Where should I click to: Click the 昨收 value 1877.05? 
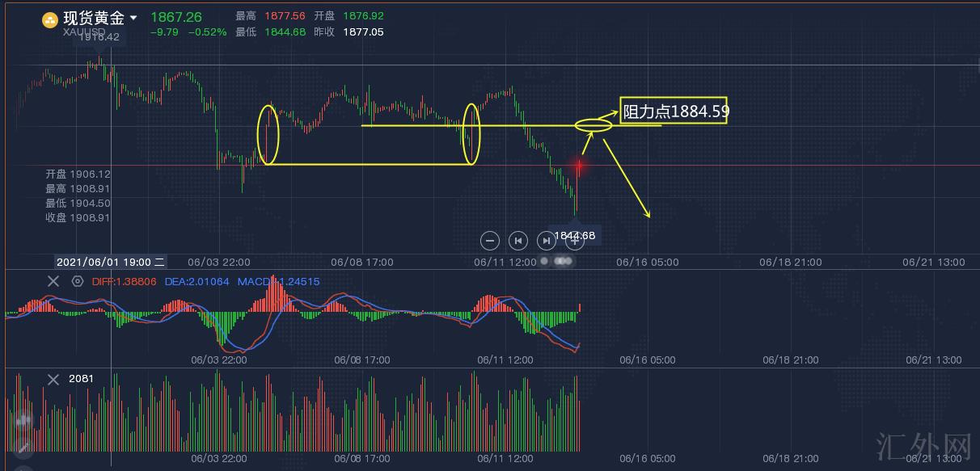(363, 32)
